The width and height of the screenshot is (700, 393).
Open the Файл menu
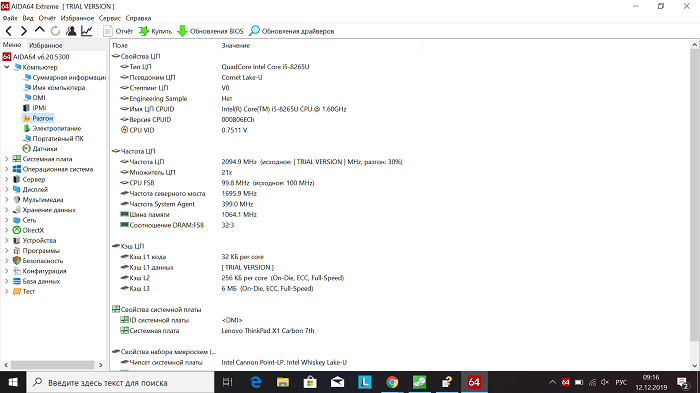(x=10, y=18)
